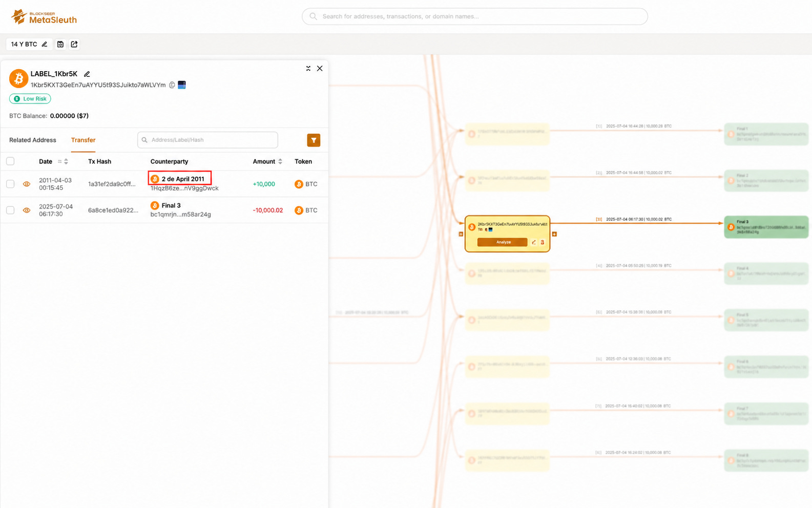Click the Tx Hash column header
The height and width of the screenshot is (508, 812).
pyautogui.click(x=99, y=162)
